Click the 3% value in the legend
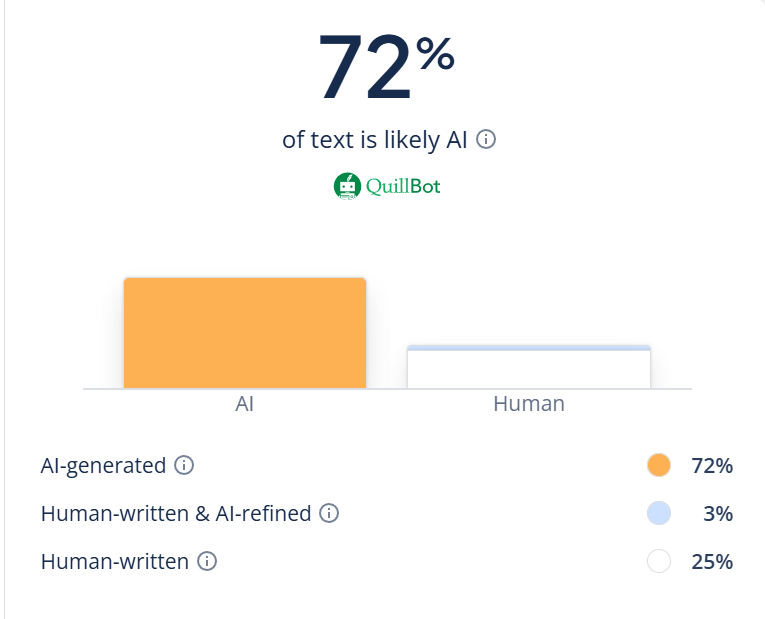 (717, 513)
